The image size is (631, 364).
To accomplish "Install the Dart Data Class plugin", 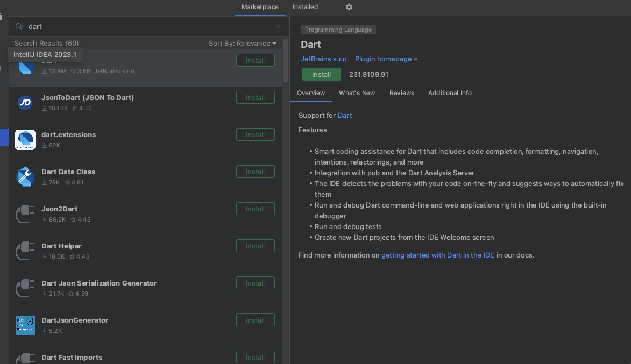I will pos(255,172).
